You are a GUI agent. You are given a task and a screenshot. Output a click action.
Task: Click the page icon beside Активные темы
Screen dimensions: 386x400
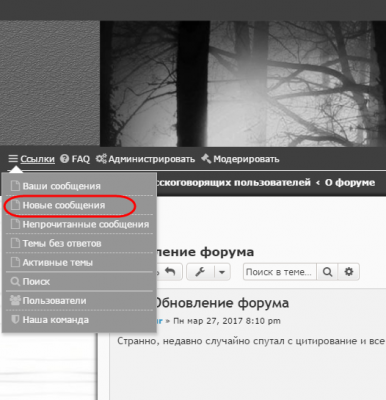pyautogui.click(x=15, y=262)
